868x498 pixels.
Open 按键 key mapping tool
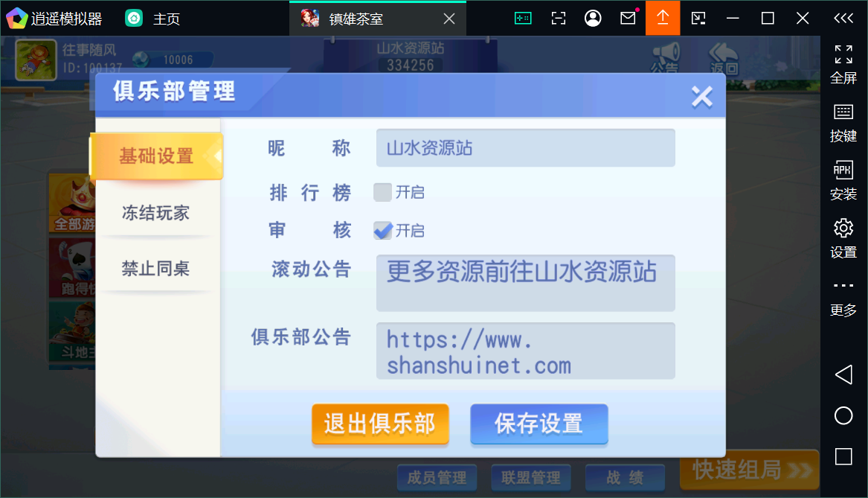843,123
